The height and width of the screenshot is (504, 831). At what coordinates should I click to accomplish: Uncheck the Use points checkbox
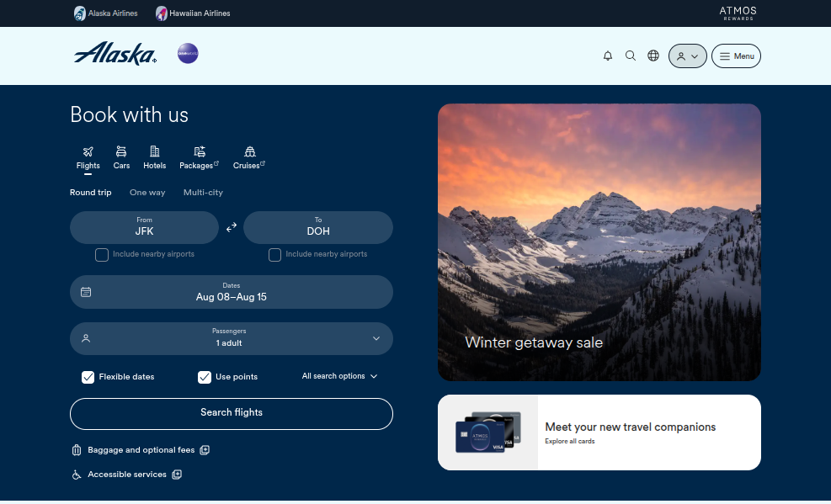point(205,377)
